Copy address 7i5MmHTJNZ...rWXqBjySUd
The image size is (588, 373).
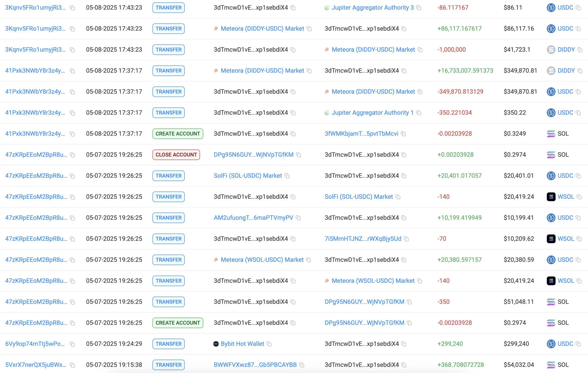click(x=406, y=239)
